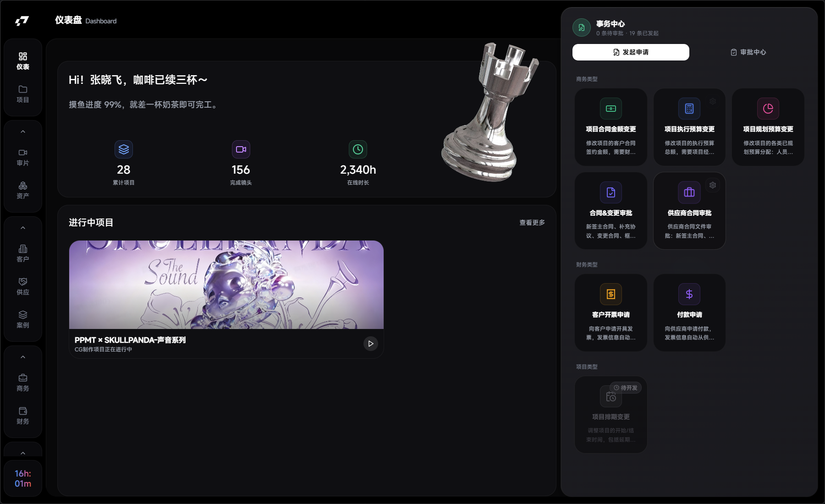825x504 pixels.
Task: Open the SKULLPANDA project cover thumbnail
Action: pos(226,285)
